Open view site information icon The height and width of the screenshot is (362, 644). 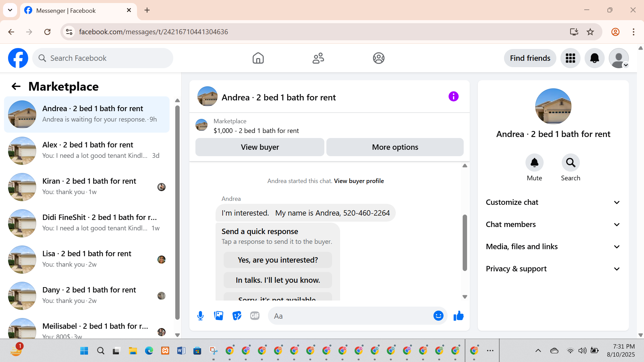click(x=69, y=32)
